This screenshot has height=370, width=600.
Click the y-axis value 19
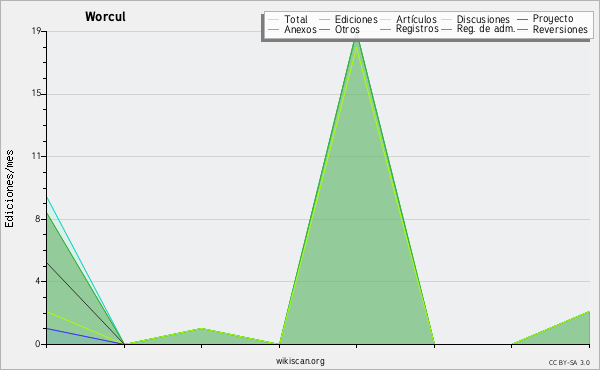[x=36, y=31]
